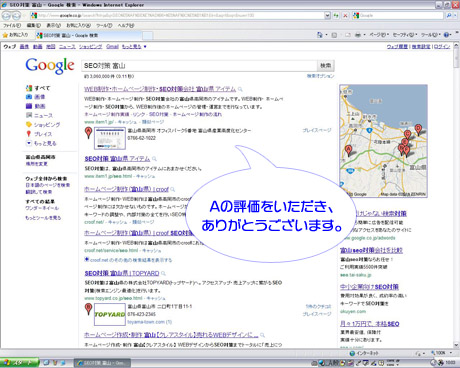Image resolution: width=460 pixels, height=368 pixels.
Task: Click the Home icon in command bar
Action: pyautogui.click(x=320, y=35)
